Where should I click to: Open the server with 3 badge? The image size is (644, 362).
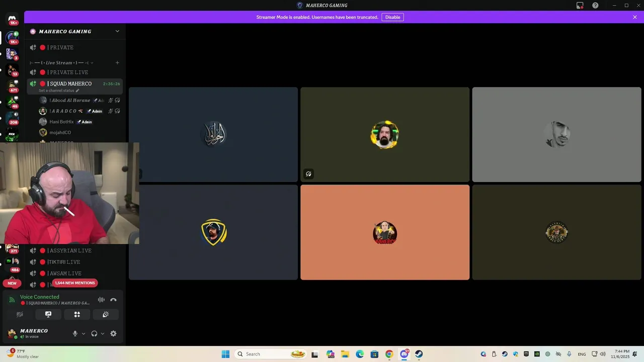pyautogui.click(x=12, y=54)
